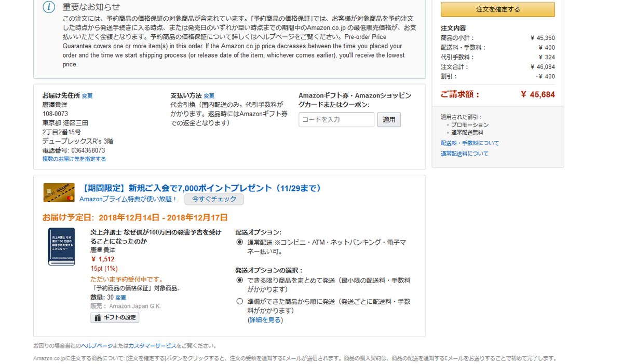623x364 pixels.
Task: Confirm order with 注文を確定する button
Action: (497, 9)
